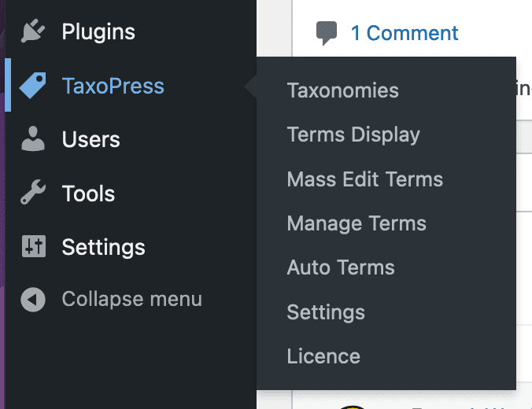Collapse the admin menu via its label
The height and width of the screenshot is (409, 532).
pyautogui.click(x=132, y=300)
